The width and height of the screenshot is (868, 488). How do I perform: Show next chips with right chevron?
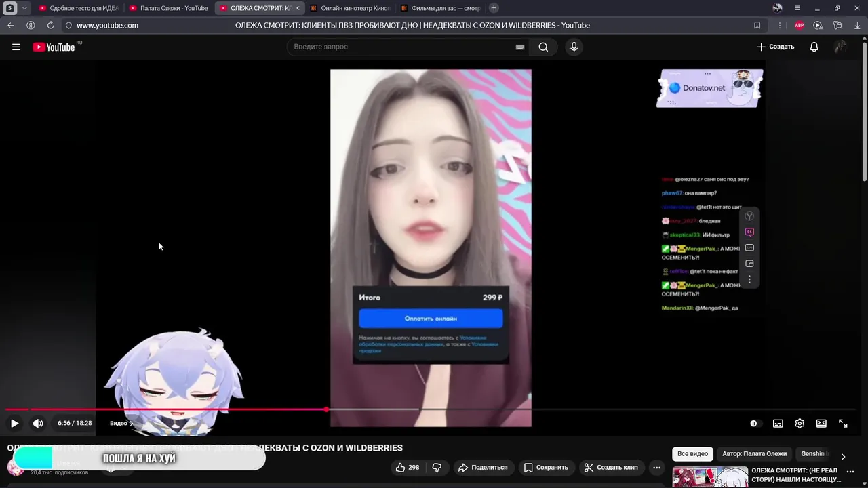843,456
